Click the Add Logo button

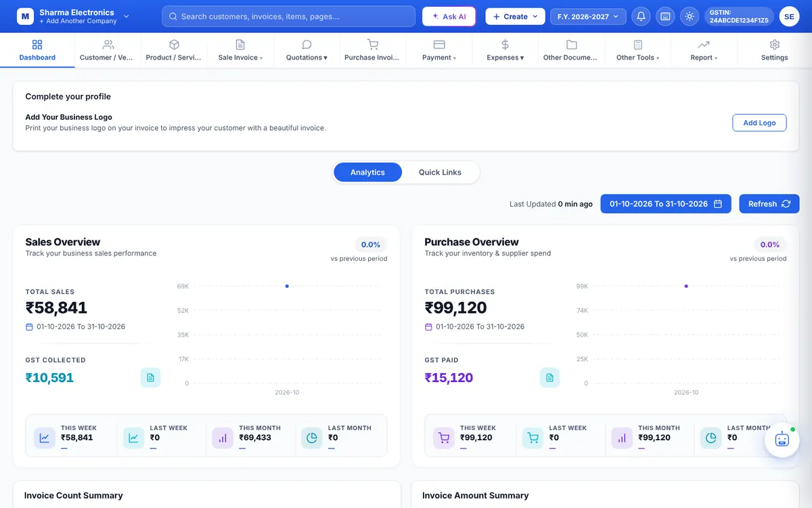click(759, 123)
